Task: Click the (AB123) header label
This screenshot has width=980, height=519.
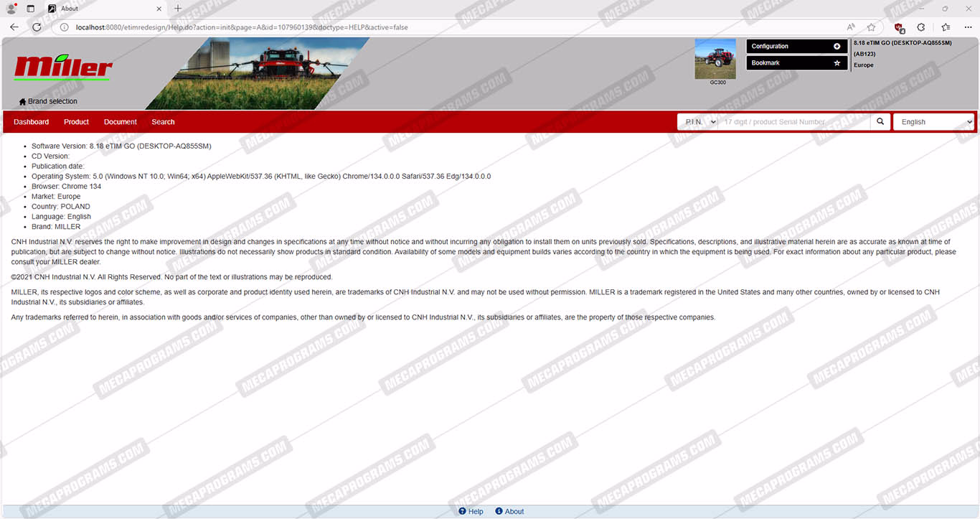Action: pyautogui.click(x=864, y=54)
